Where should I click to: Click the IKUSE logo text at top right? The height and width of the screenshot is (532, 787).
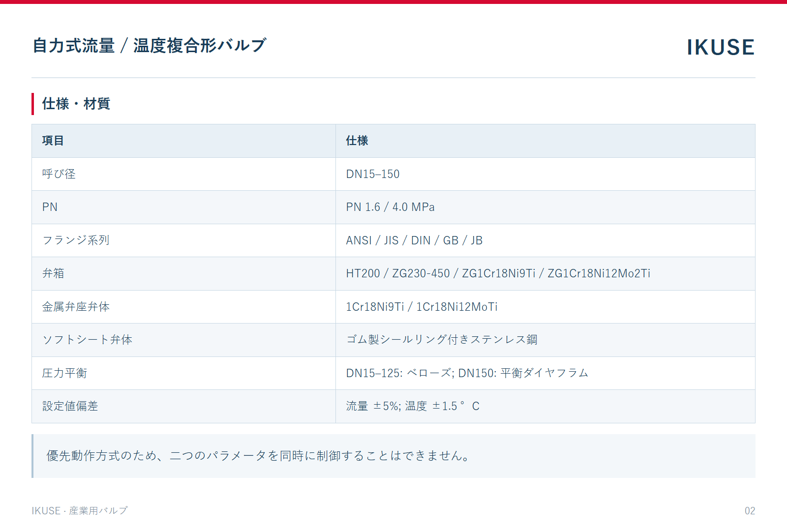tap(721, 47)
